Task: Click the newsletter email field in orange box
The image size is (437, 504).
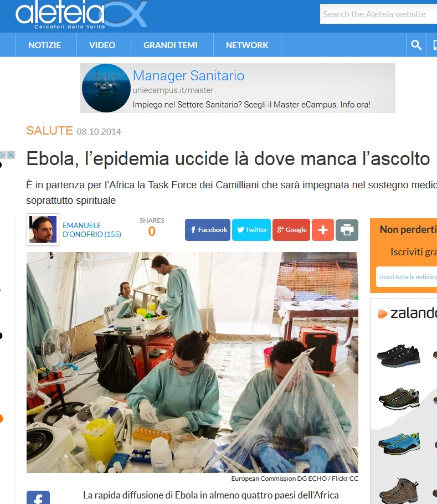Action: (407, 277)
